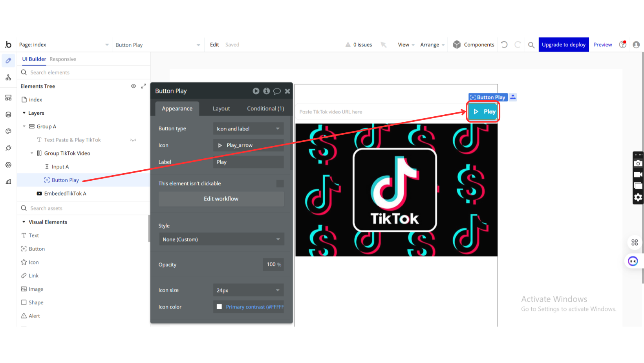The width and height of the screenshot is (644, 363).
Task: Open the info icon in property editor
Action: click(x=267, y=91)
